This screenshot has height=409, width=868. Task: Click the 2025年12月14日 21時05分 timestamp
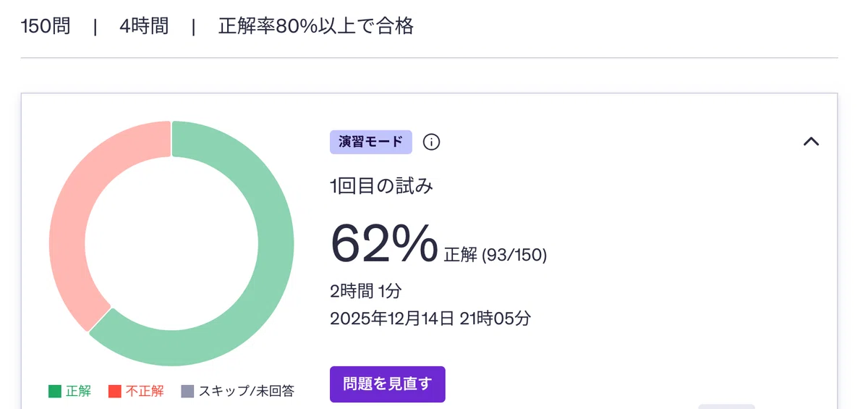[x=430, y=319]
